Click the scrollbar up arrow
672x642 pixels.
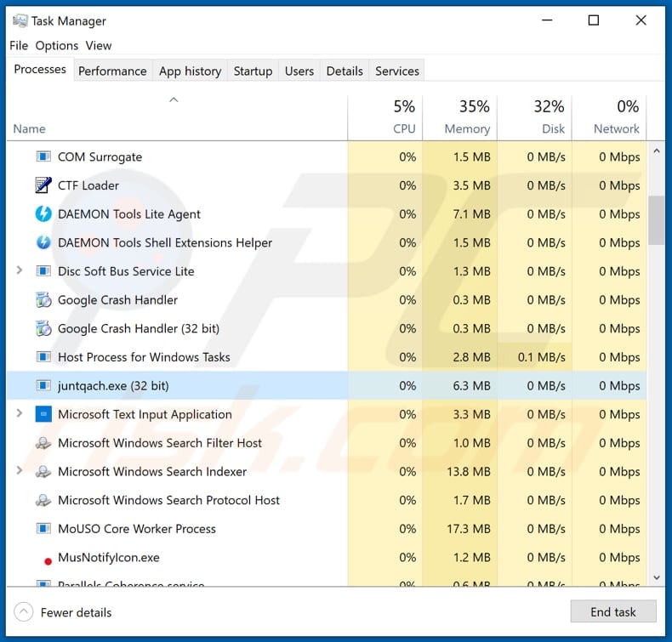[656, 151]
